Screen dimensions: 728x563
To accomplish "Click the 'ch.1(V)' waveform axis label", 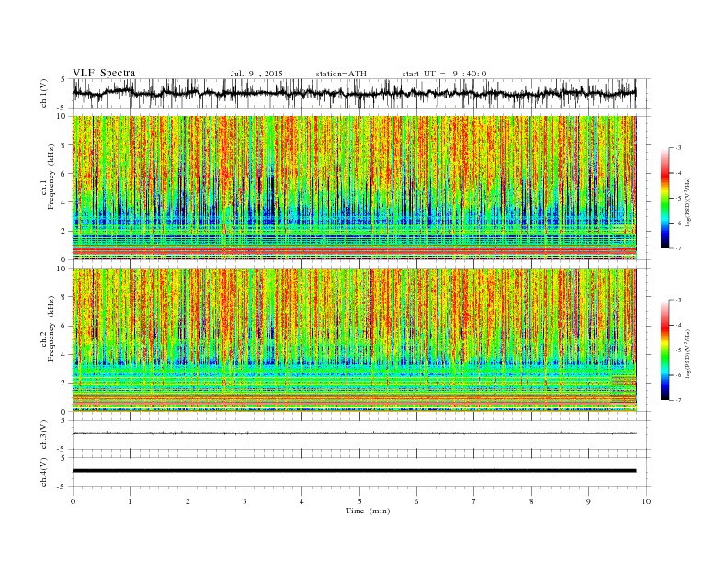I will [x=44, y=93].
